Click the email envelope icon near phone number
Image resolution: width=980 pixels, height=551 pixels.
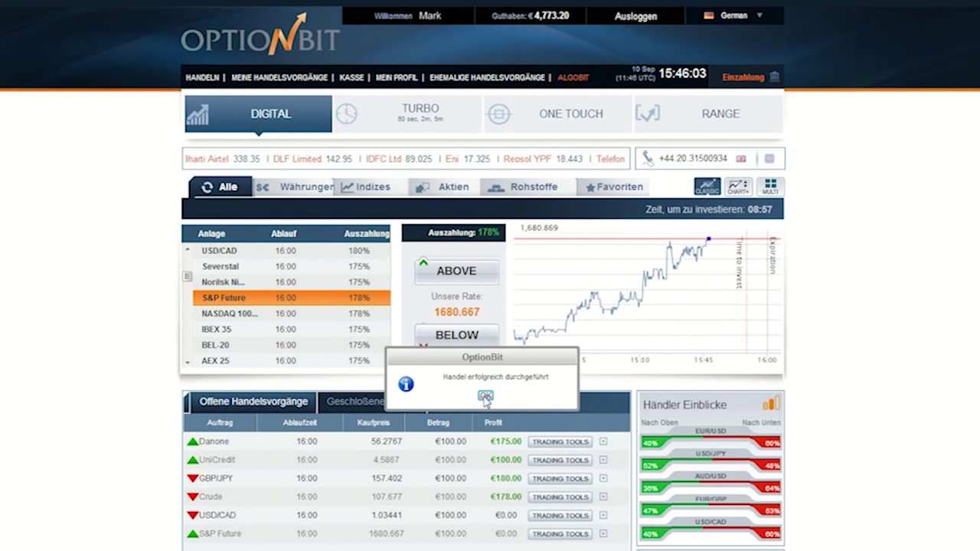(769, 158)
